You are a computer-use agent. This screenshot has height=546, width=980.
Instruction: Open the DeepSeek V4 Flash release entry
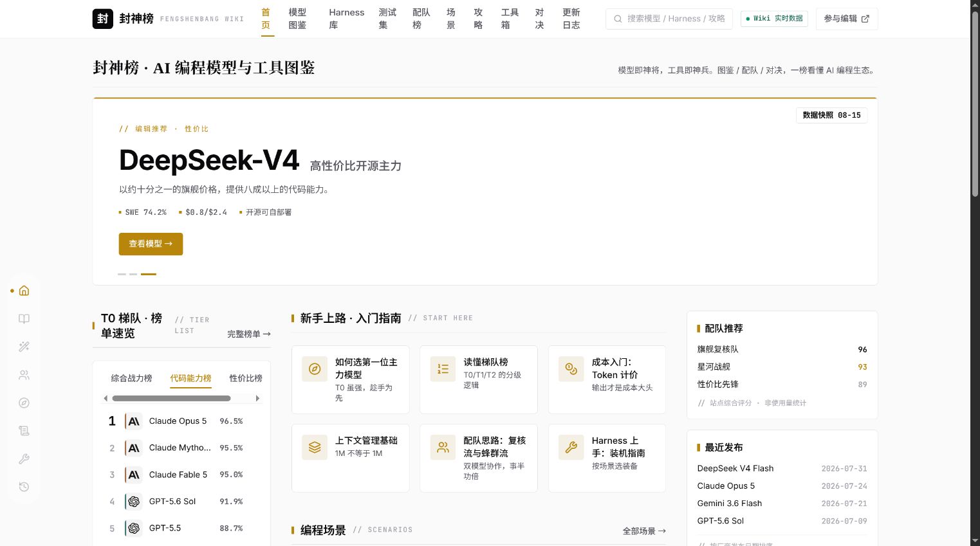click(x=782, y=468)
